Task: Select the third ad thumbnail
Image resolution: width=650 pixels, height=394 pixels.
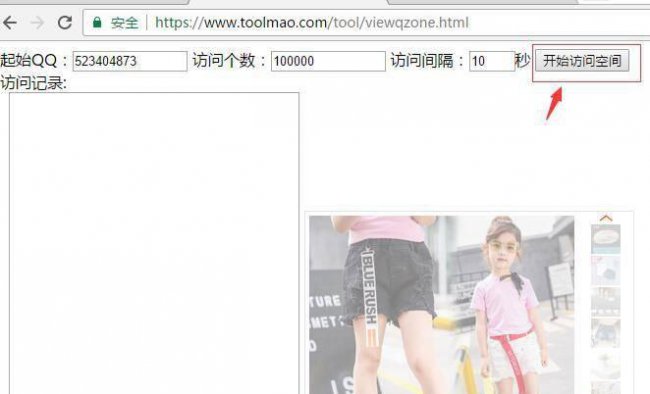Action: coord(606,302)
